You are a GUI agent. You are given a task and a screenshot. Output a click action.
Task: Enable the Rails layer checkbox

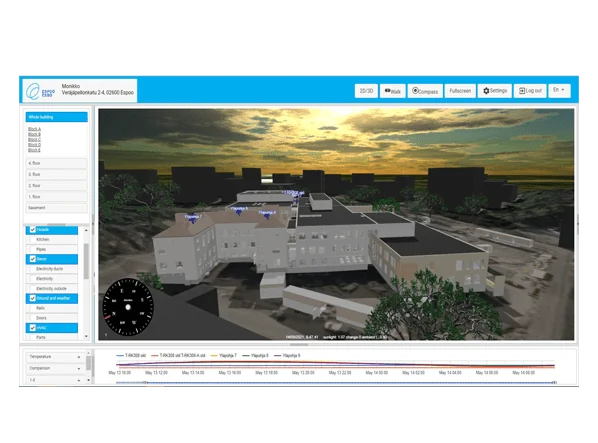coord(33,308)
